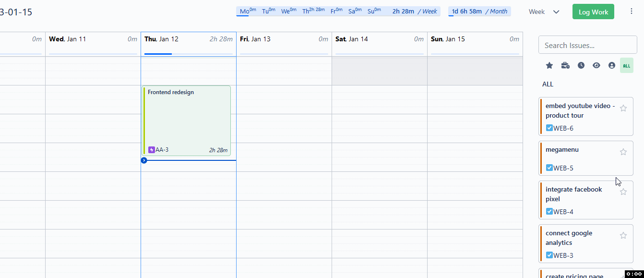The height and width of the screenshot is (278, 644).
Task: Select Su in the week summary bar
Action: point(374,11)
